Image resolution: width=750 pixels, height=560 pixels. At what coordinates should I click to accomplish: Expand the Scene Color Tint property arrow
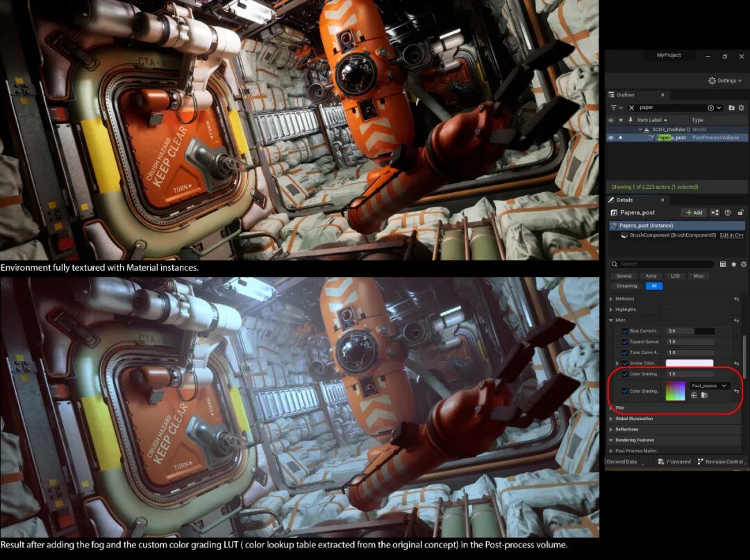[617, 364]
